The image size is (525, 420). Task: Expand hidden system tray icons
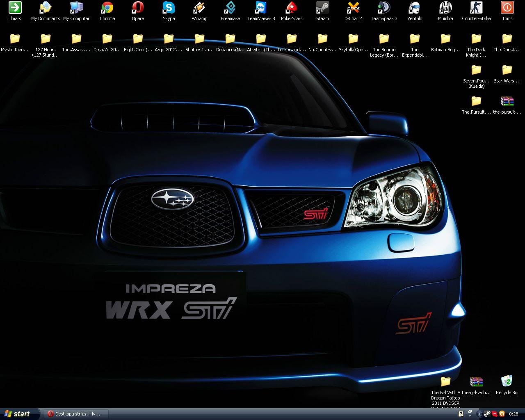tap(479, 414)
